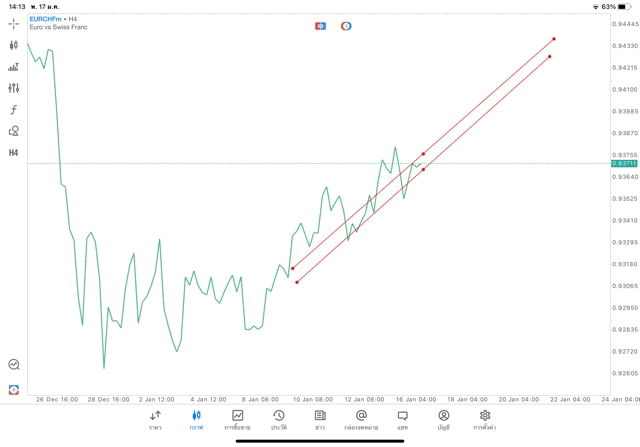Tap the red-blue circular clock icon
The height and width of the screenshot is (447, 640).
[x=346, y=25]
